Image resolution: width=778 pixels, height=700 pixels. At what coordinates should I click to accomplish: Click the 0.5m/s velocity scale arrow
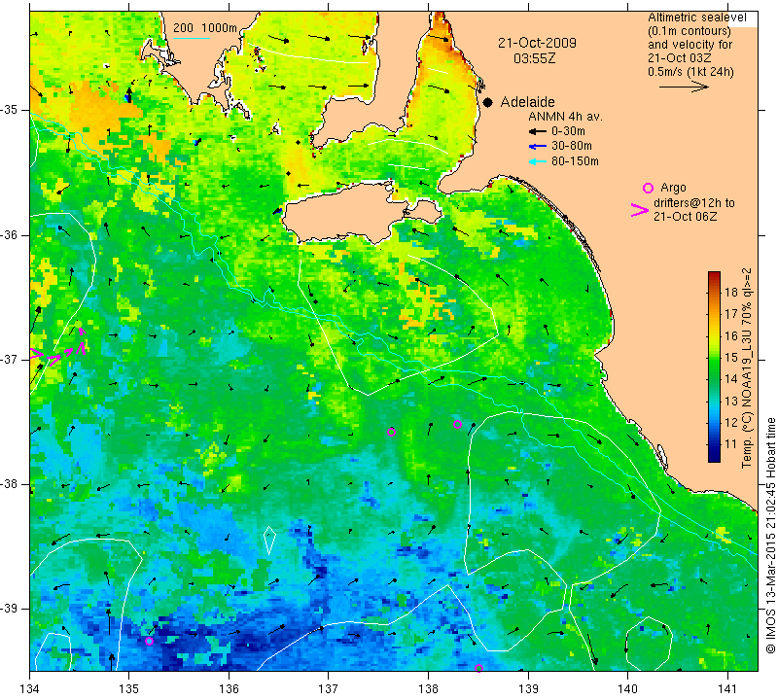(x=684, y=87)
